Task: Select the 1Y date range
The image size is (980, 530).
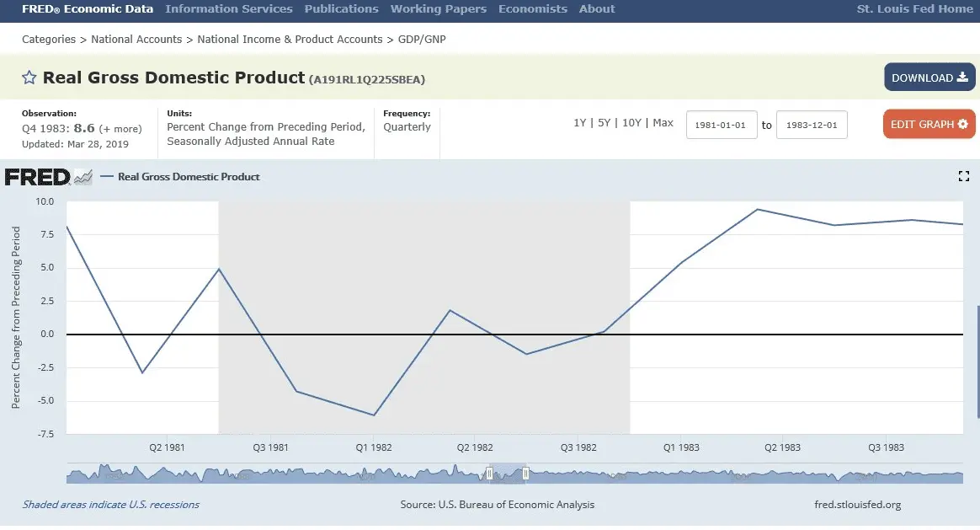Action: tap(579, 123)
